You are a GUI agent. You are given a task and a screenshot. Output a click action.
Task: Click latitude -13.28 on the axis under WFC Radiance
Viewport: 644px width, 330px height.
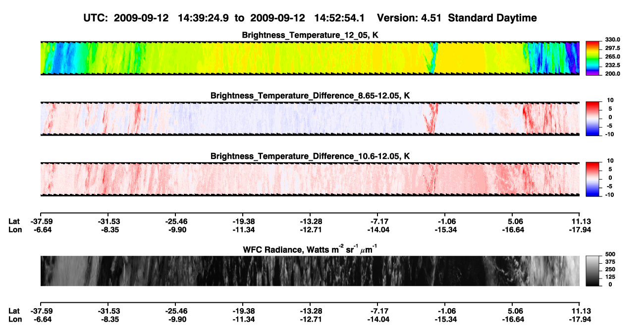[310, 311]
